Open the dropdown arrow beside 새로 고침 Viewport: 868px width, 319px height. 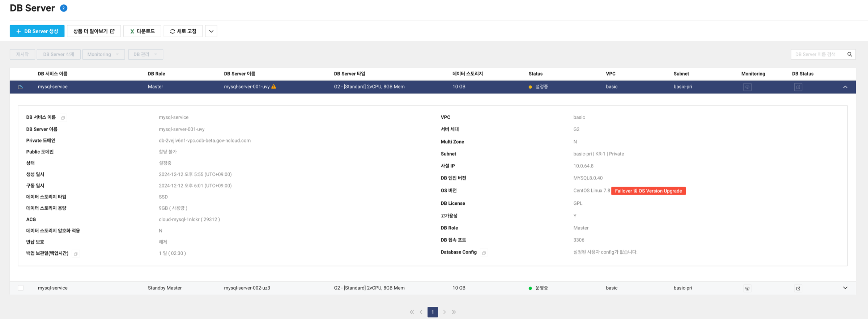(211, 31)
